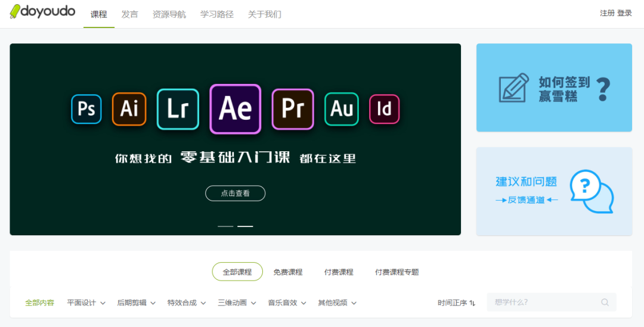
Task: Select the 付费课程 tab
Action: tap(339, 272)
